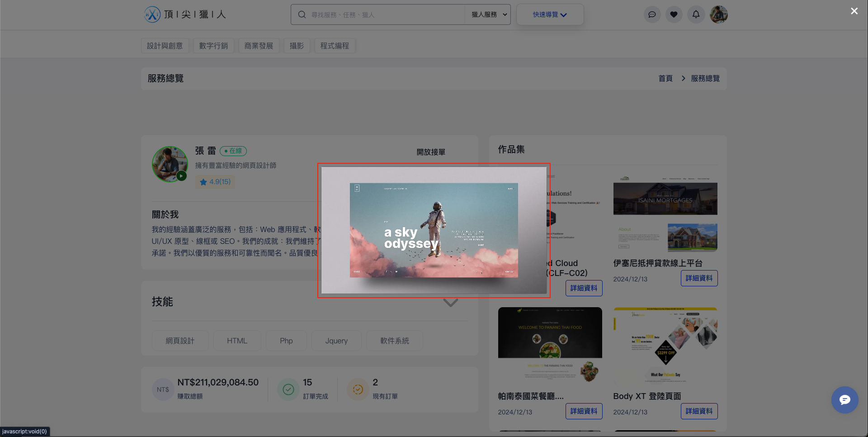Click the heart favorites icon in the top bar
The image size is (868, 437).
[x=674, y=14]
